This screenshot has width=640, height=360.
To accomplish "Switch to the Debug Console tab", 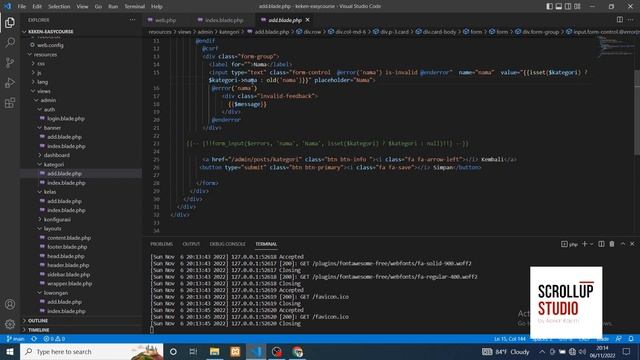I will click(227, 244).
